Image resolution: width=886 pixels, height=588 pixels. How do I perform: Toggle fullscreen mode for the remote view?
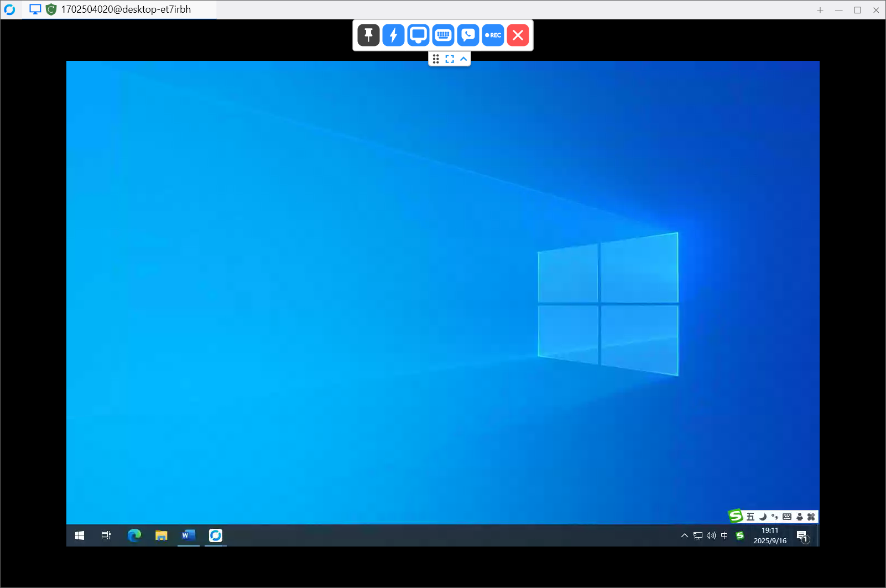tap(450, 59)
